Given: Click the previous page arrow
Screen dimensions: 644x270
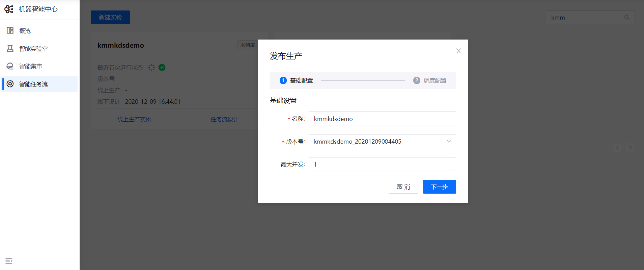Looking at the screenshot, I should 617,148.
